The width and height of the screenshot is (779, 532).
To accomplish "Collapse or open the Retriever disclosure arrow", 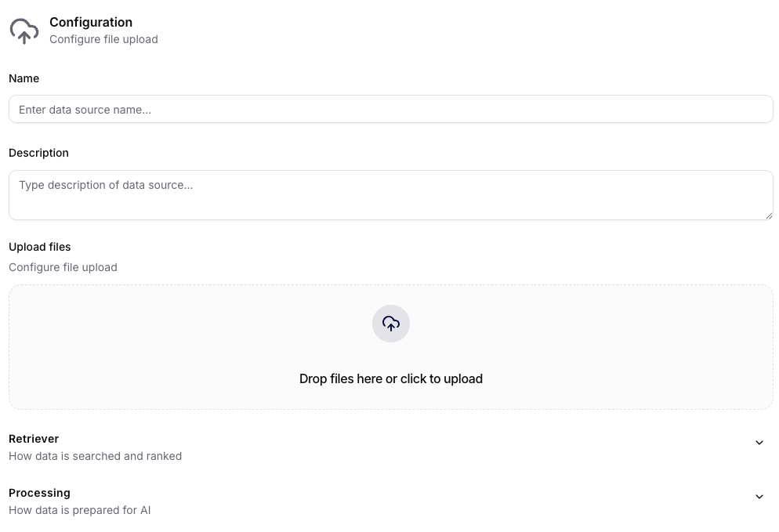I will (x=759, y=442).
